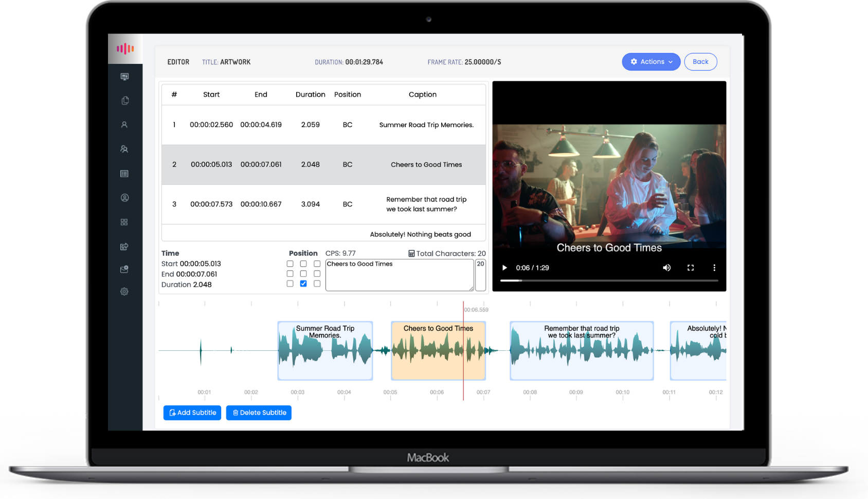Check the top-left position checkbox

point(290,264)
